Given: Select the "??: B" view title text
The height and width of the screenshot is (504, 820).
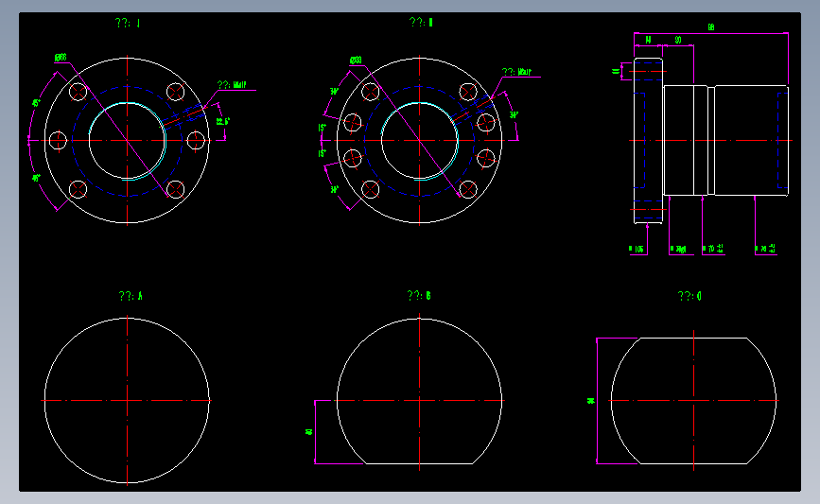Looking at the screenshot, I should (419, 295).
